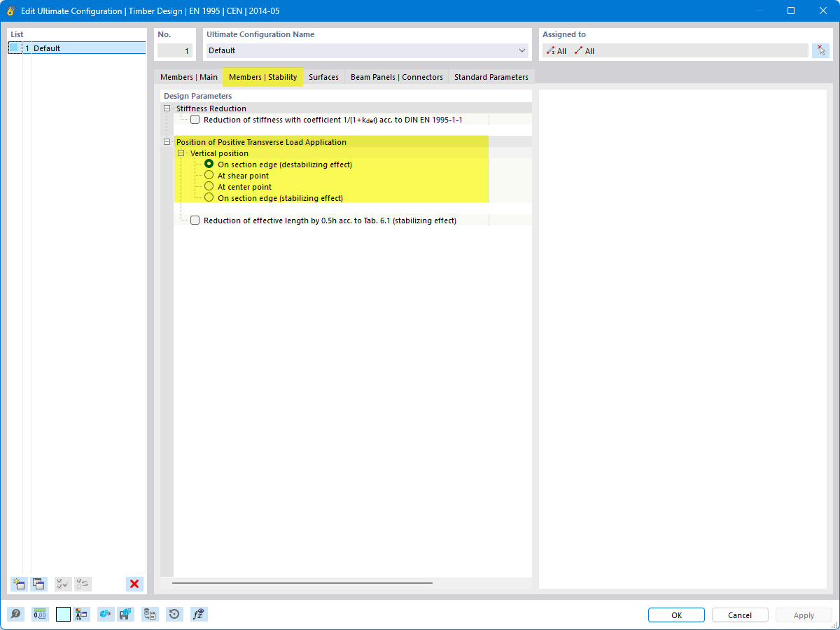The image size is (840, 630).
Task: Enable reduction of effective length by 0.5h
Action: (x=195, y=220)
